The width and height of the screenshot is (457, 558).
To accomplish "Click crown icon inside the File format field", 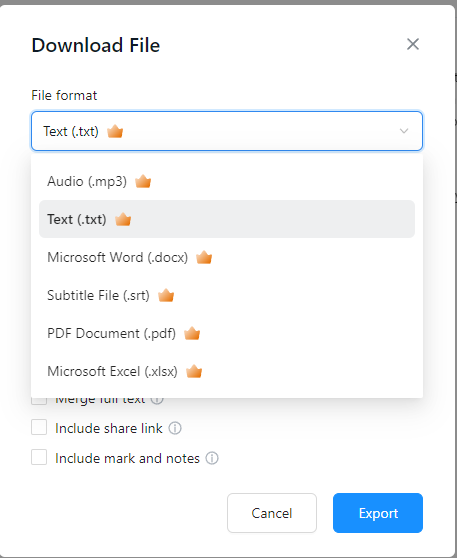I will (115, 131).
